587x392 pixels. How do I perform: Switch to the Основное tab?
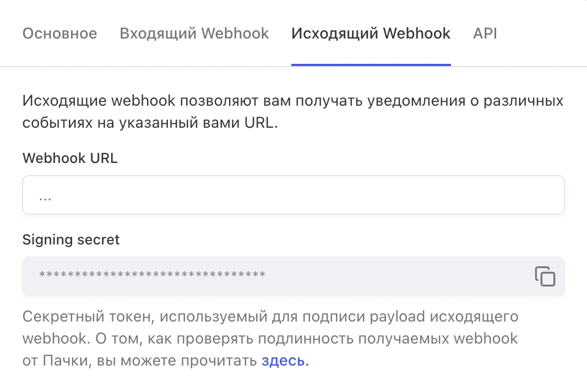(59, 34)
